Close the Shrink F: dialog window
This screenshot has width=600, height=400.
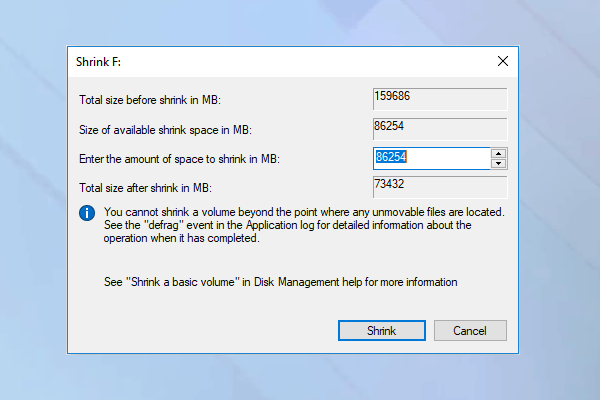pyautogui.click(x=502, y=60)
